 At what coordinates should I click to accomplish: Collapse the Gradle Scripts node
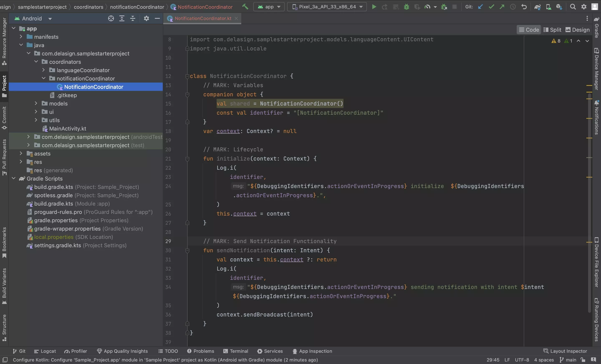(14, 178)
